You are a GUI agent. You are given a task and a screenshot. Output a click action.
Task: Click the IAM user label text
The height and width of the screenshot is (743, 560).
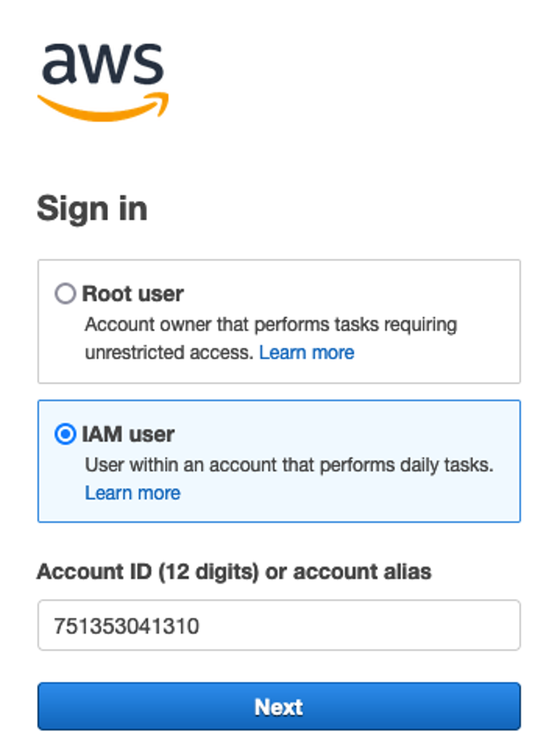129,435
